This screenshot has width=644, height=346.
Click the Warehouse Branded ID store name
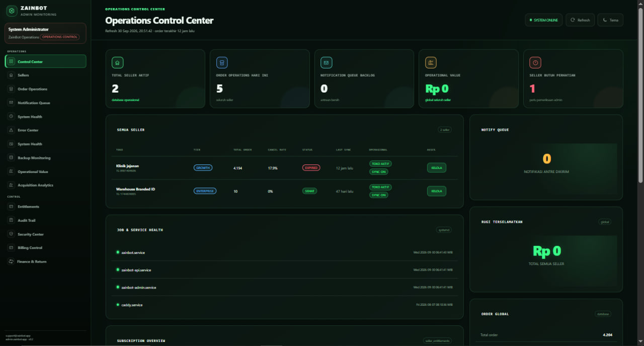click(x=136, y=189)
